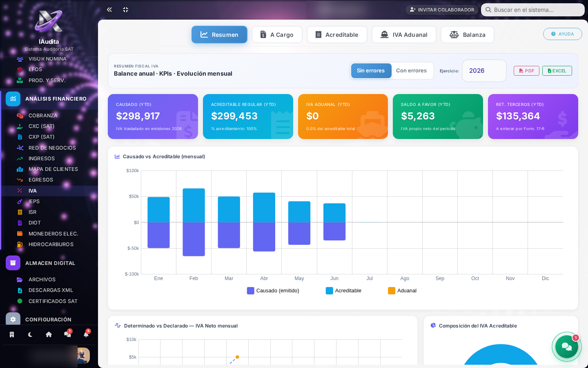Click the building icon in sidebar footer

pos(12,334)
